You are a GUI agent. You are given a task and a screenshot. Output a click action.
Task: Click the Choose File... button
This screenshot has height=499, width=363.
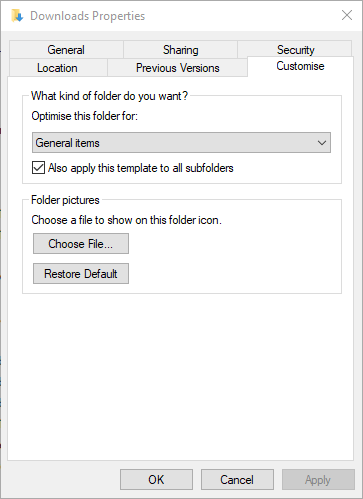point(81,244)
